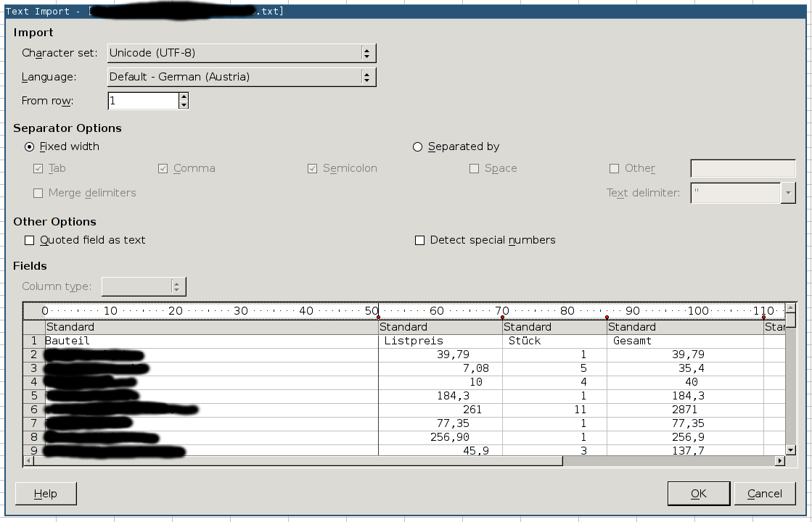Click the Text delimiter input field
Viewport: 812px width, 522px height.
(x=735, y=193)
